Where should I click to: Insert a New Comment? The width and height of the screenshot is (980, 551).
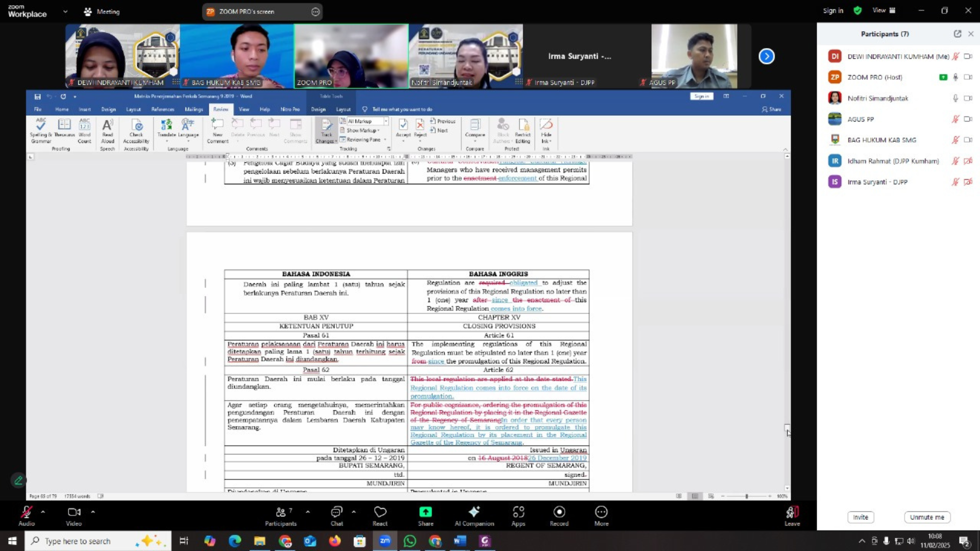217,131
